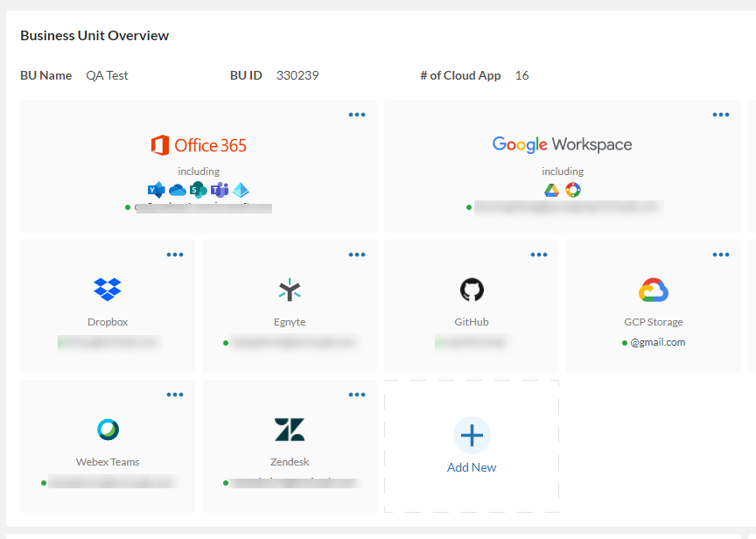Open the Google Workspace card options menu
Image resolution: width=756 pixels, height=539 pixels.
[721, 115]
